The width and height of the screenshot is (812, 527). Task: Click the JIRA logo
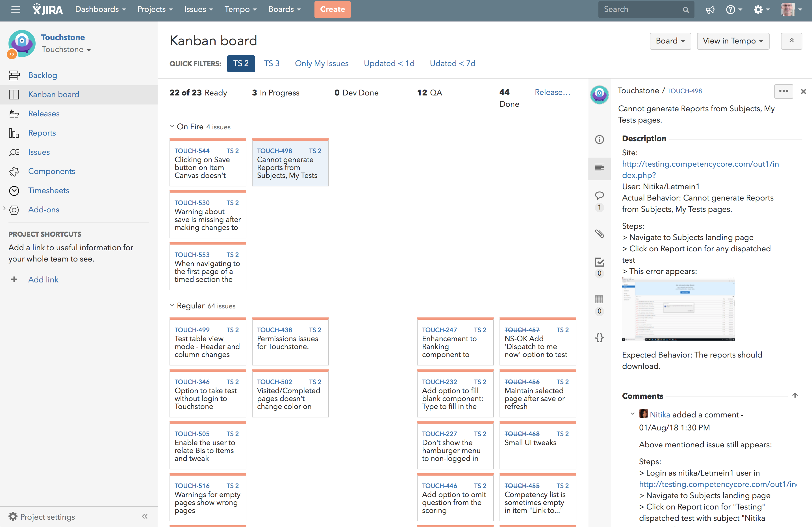point(47,9)
